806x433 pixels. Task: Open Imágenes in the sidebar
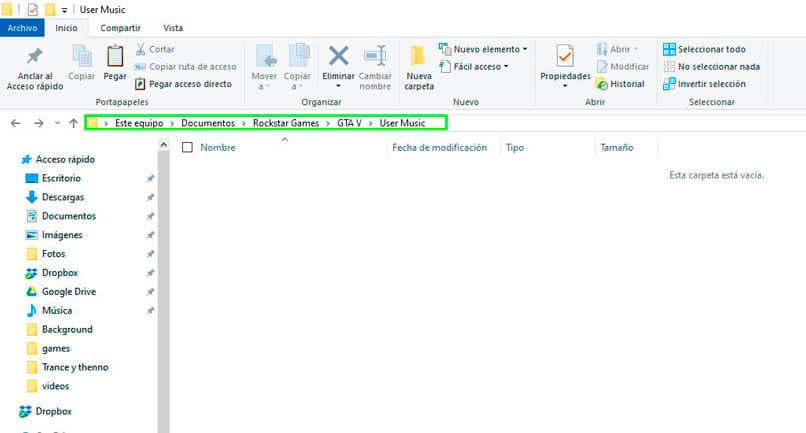point(62,235)
